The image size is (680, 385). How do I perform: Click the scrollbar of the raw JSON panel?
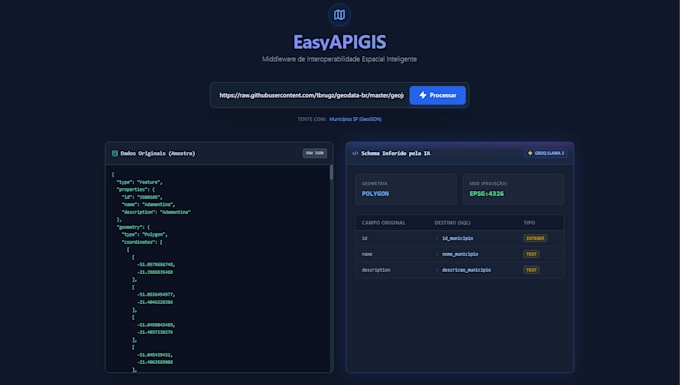click(x=331, y=172)
